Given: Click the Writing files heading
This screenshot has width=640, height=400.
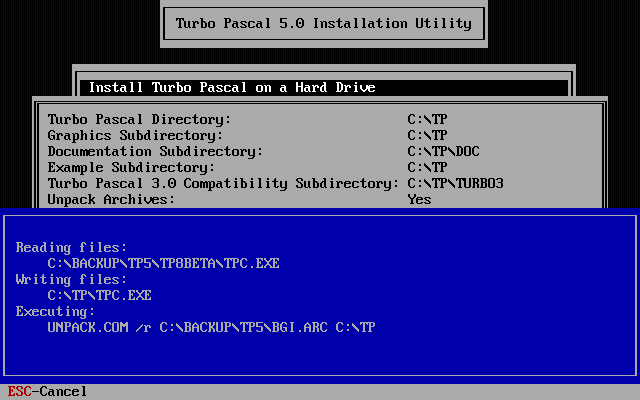Looking at the screenshot, I should point(71,280).
